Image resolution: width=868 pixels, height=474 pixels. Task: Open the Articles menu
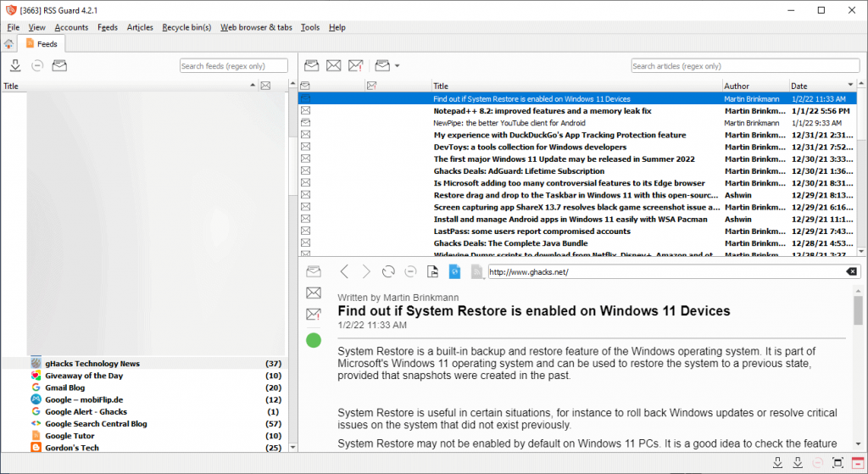(140, 27)
